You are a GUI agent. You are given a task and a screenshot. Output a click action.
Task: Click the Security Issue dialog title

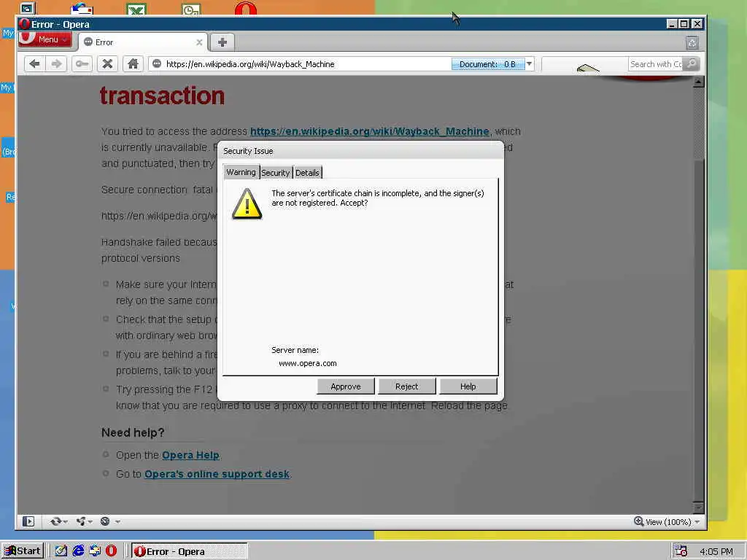click(x=248, y=151)
